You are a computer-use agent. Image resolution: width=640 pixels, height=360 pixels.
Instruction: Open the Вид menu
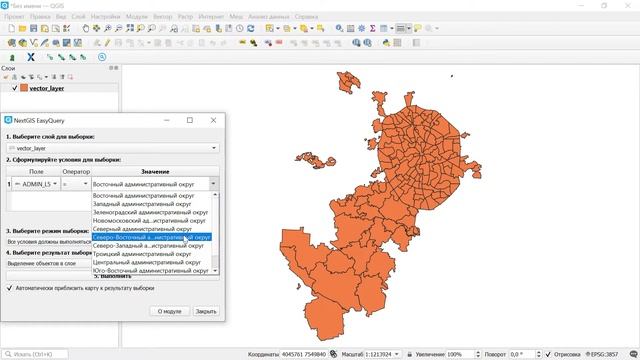[61, 17]
